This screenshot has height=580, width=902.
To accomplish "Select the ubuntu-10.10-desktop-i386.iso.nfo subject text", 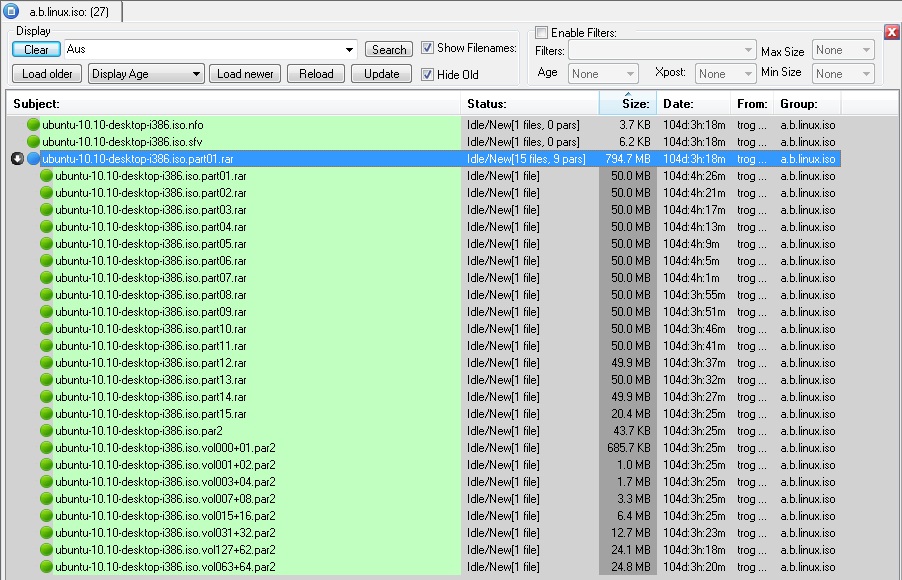I will point(123,125).
